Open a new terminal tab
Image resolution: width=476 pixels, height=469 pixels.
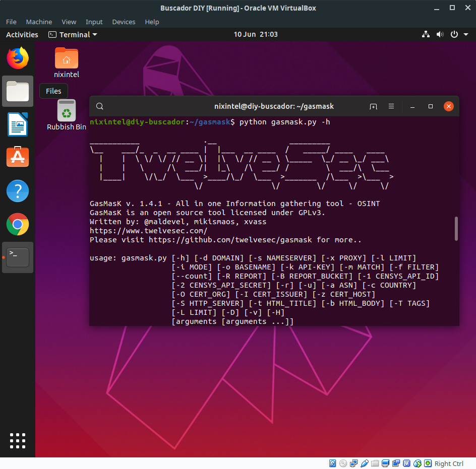click(x=373, y=106)
